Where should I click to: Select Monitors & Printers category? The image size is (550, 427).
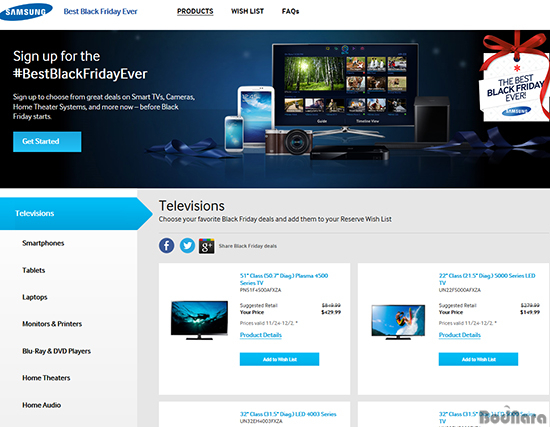52,324
